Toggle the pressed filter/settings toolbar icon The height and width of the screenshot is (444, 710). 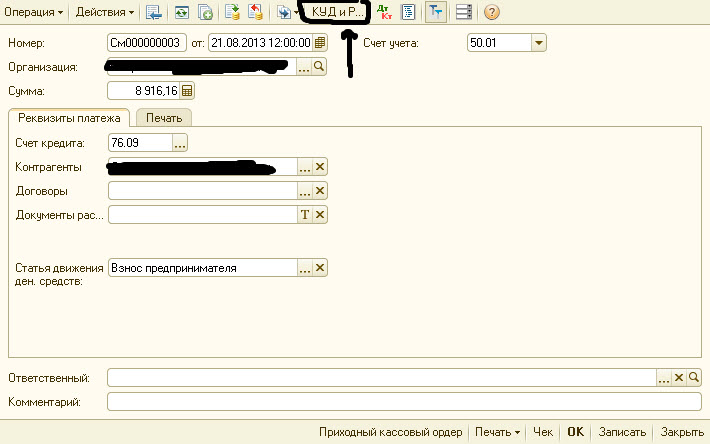pyautogui.click(x=436, y=12)
